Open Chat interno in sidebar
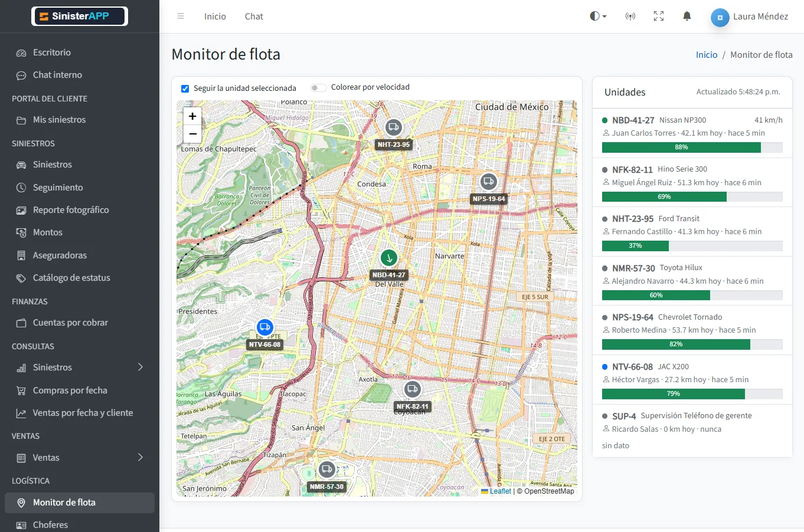 coord(80,75)
